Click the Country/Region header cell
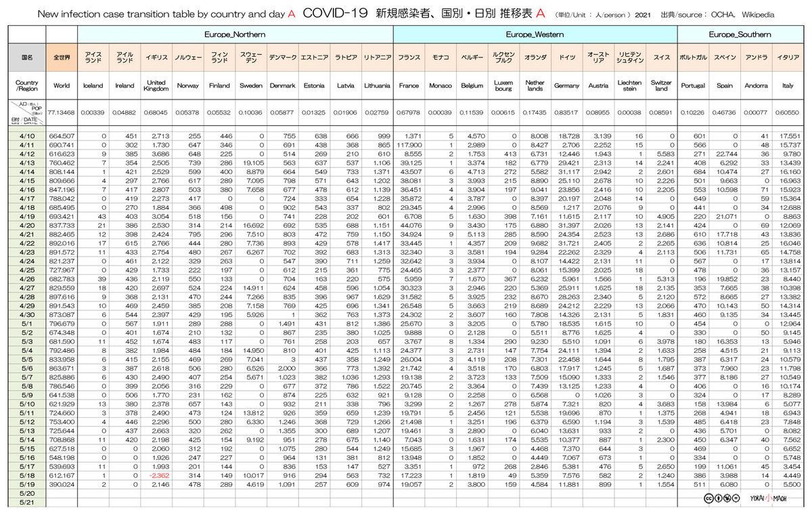Screen dimensions: 812x512 click(x=26, y=86)
